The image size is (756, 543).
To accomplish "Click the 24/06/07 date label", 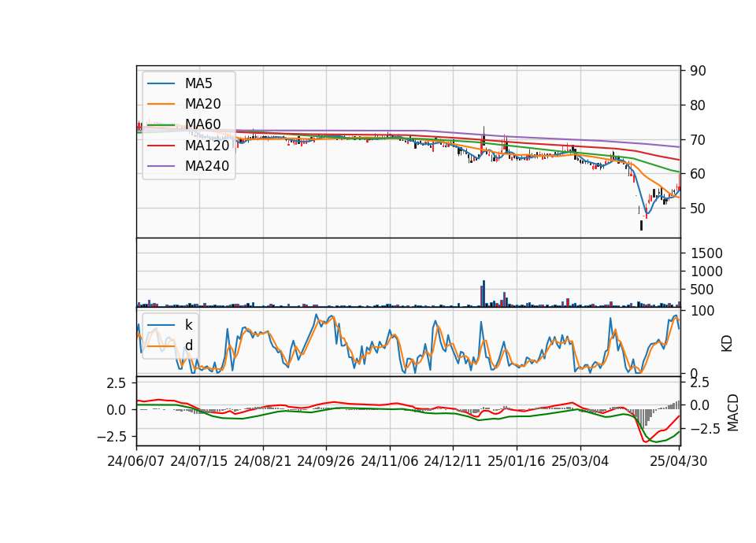I will click(x=136, y=461).
